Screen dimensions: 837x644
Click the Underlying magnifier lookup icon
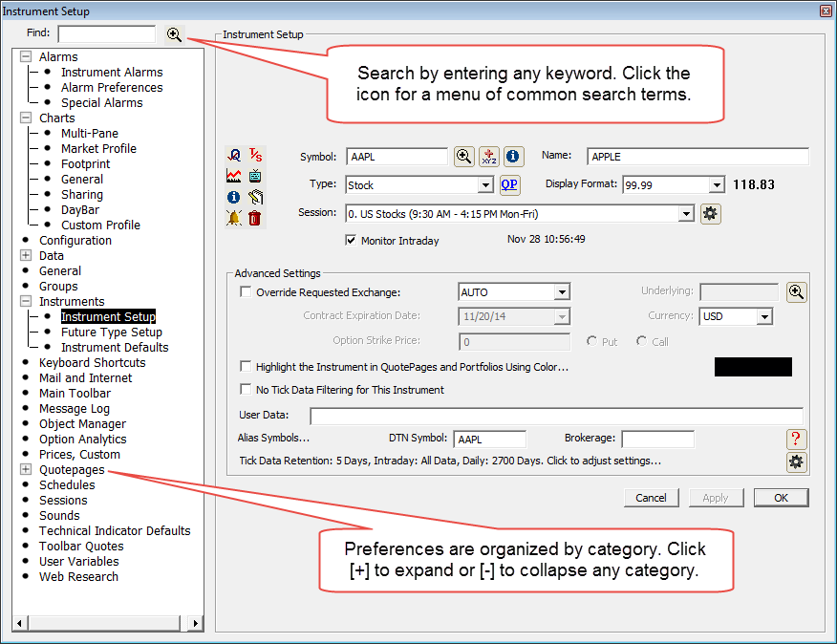(797, 292)
